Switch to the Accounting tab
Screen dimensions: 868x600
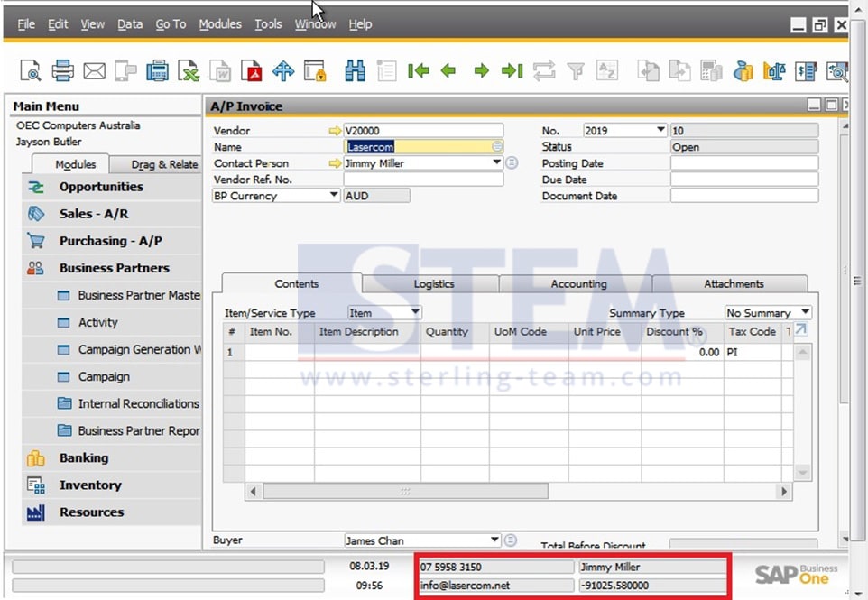pos(578,284)
